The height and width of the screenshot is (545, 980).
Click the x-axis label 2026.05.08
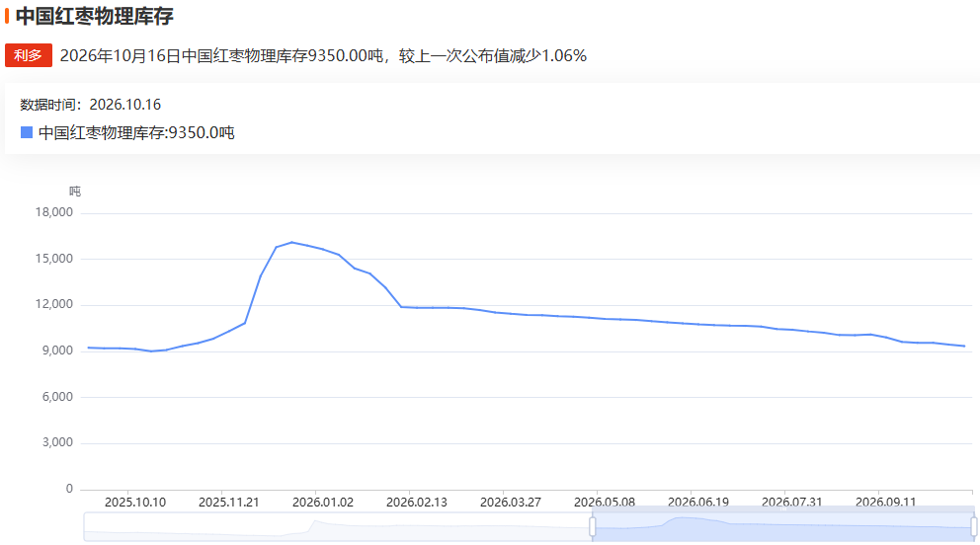point(605,502)
